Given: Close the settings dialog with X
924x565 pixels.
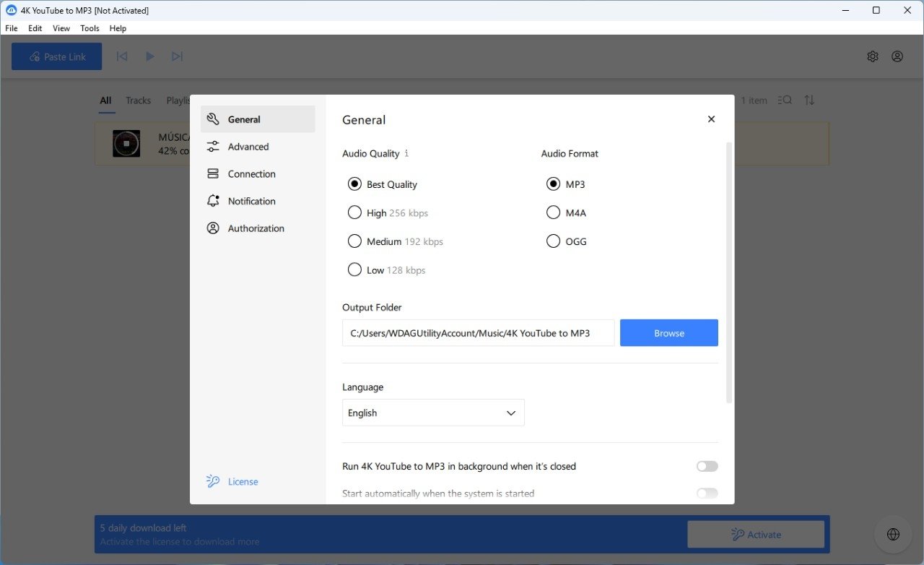Looking at the screenshot, I should [711, 119].
